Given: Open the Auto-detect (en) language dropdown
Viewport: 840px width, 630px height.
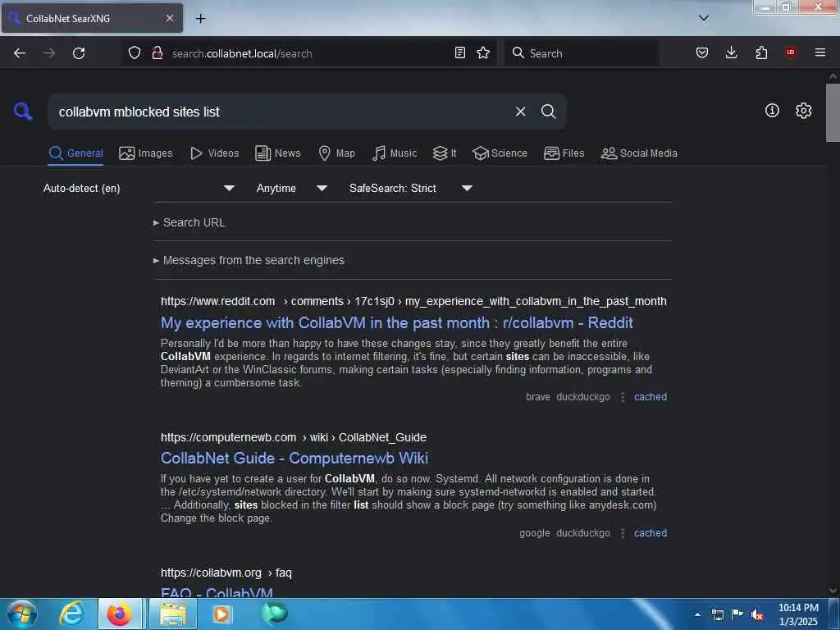Looking at the screenshot, I should (x=138, y=188).
